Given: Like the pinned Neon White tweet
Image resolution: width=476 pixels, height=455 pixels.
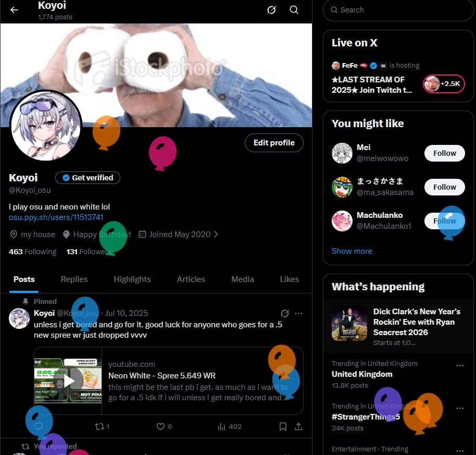Looking at the screenshot, I should coord(159,426).
